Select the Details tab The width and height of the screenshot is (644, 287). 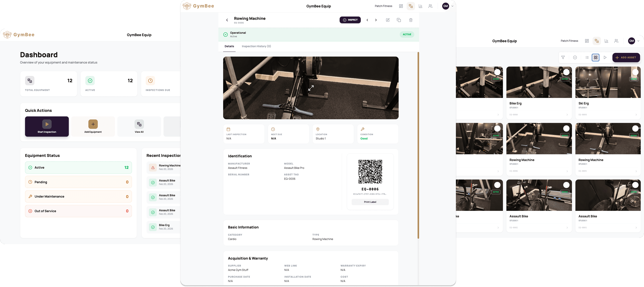point(229,46)
